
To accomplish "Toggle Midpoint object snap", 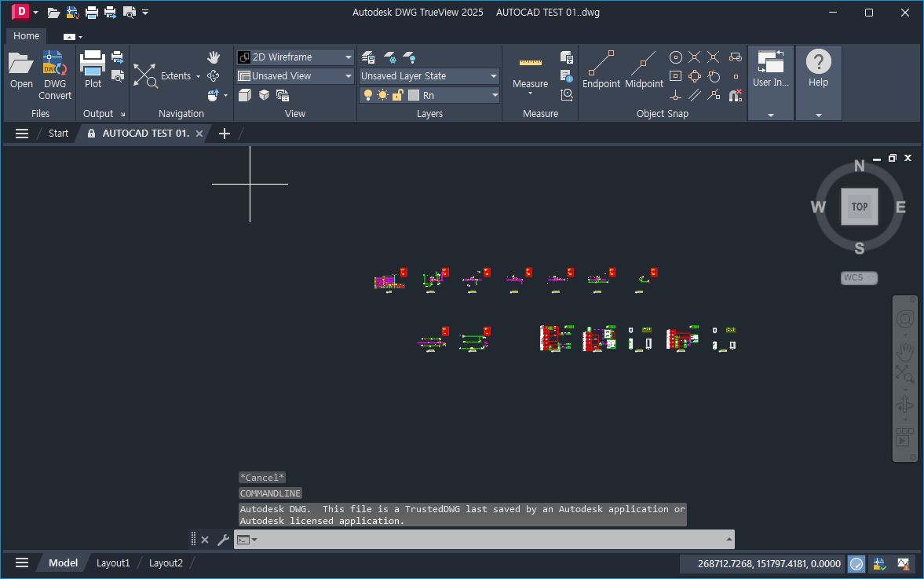I will click(x=644, y=70).
